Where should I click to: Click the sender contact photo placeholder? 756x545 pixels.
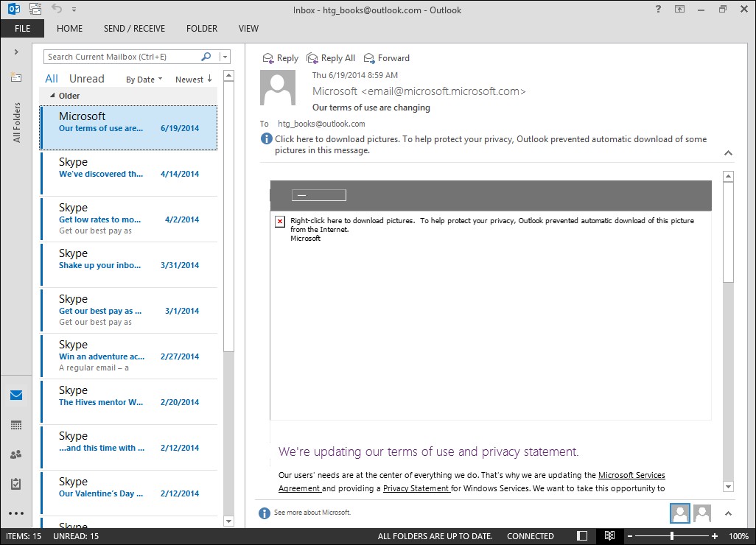coord(278,88)
